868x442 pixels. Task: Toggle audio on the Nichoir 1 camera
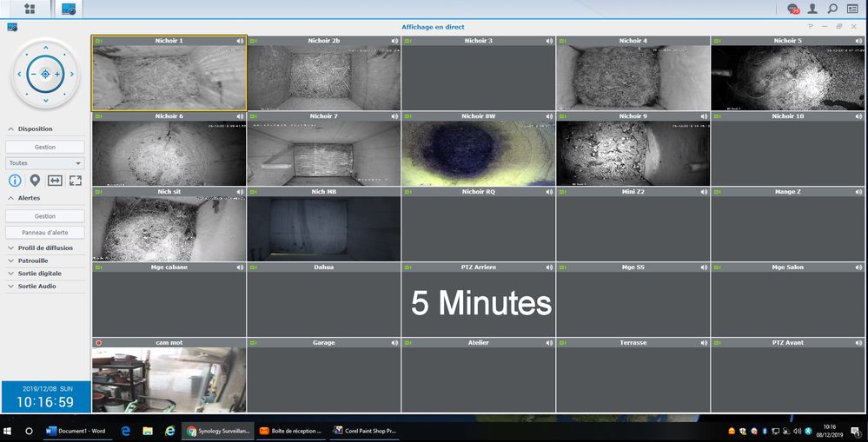point(240,41)
